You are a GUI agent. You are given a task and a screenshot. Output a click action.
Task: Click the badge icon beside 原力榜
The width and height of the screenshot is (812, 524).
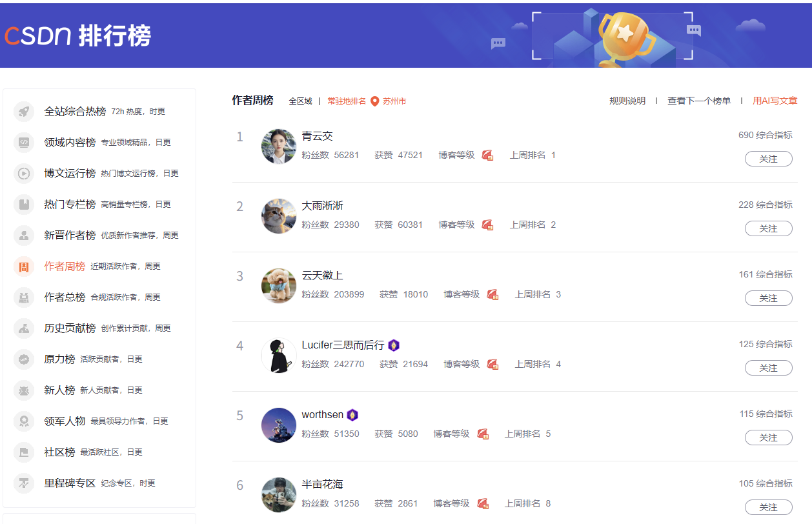(24, 359)
